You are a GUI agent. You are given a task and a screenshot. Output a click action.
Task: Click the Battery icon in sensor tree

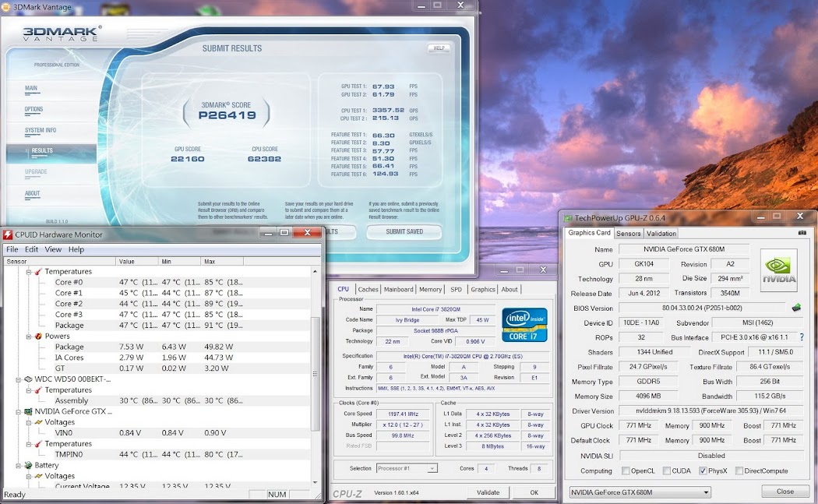28,465
